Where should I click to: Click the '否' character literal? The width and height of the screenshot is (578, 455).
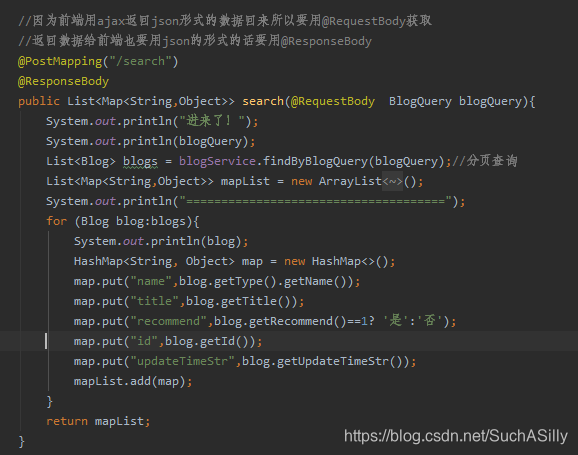point(429,320)
